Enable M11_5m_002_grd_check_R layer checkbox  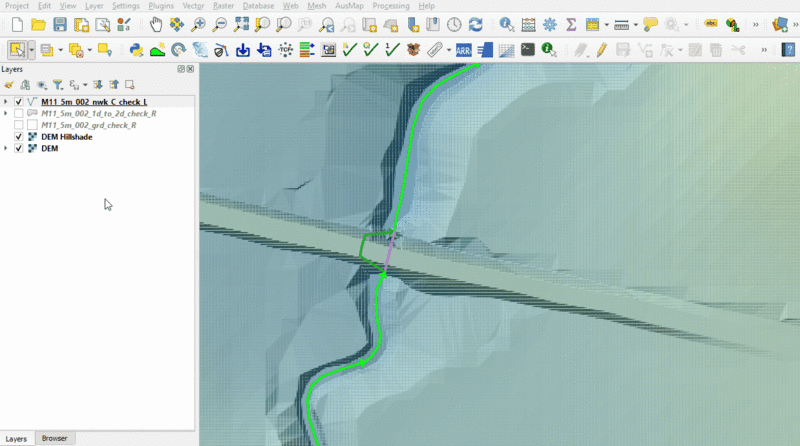point(19,125)
